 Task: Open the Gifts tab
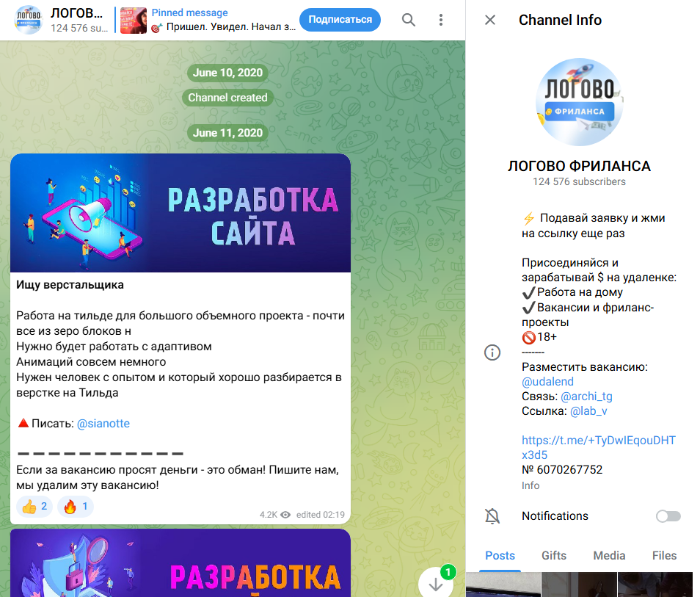[554, 556]
